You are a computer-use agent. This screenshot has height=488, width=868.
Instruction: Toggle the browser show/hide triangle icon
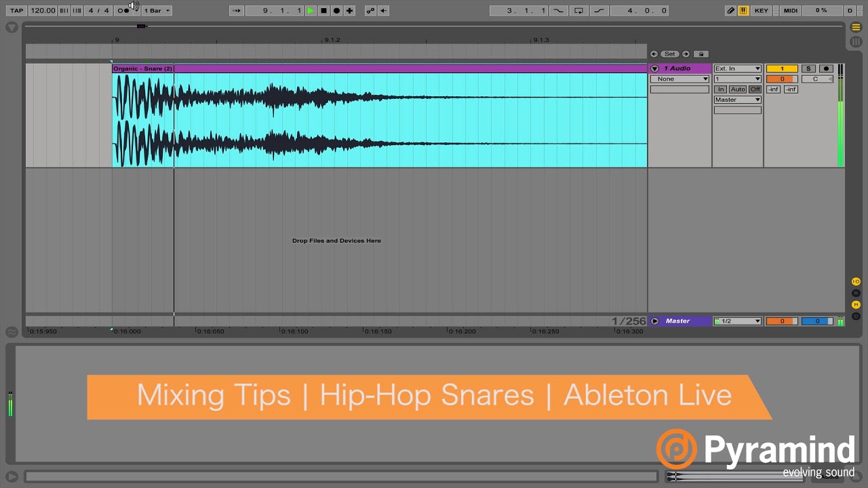[12, 27]
